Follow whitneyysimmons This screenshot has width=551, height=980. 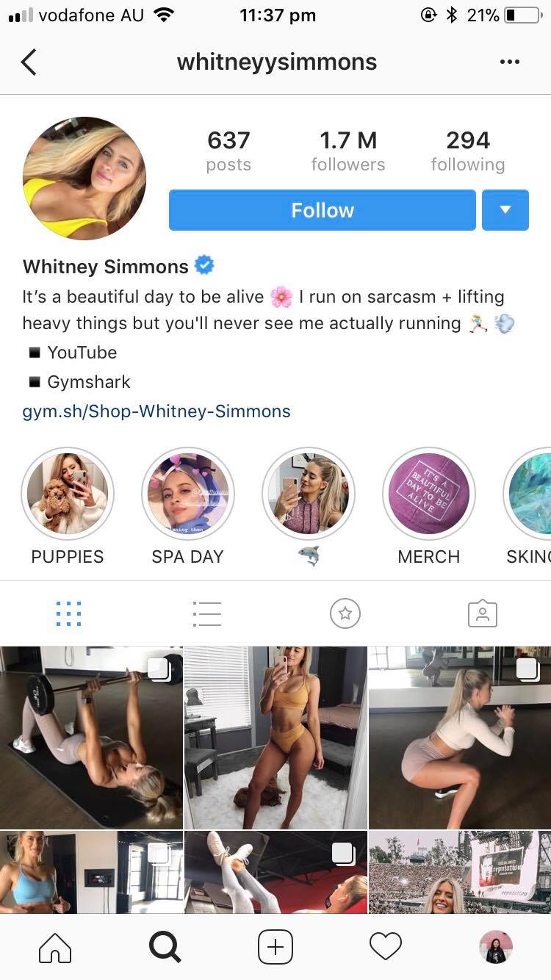(x=323, y=210)
